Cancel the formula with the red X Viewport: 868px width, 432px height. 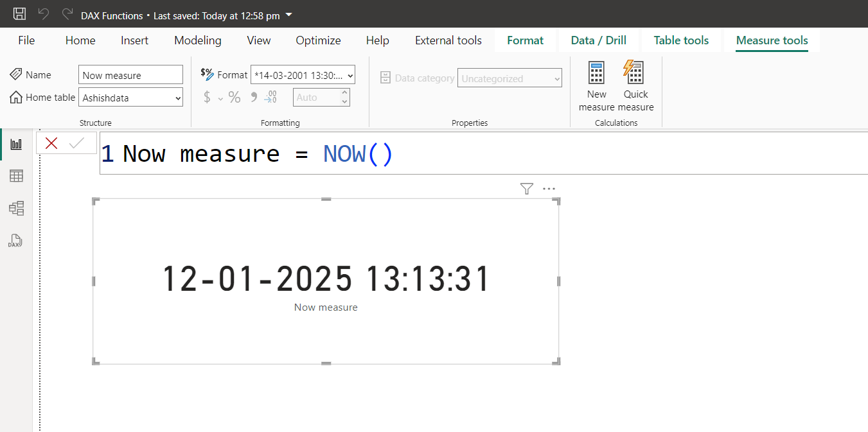[51, 143]
